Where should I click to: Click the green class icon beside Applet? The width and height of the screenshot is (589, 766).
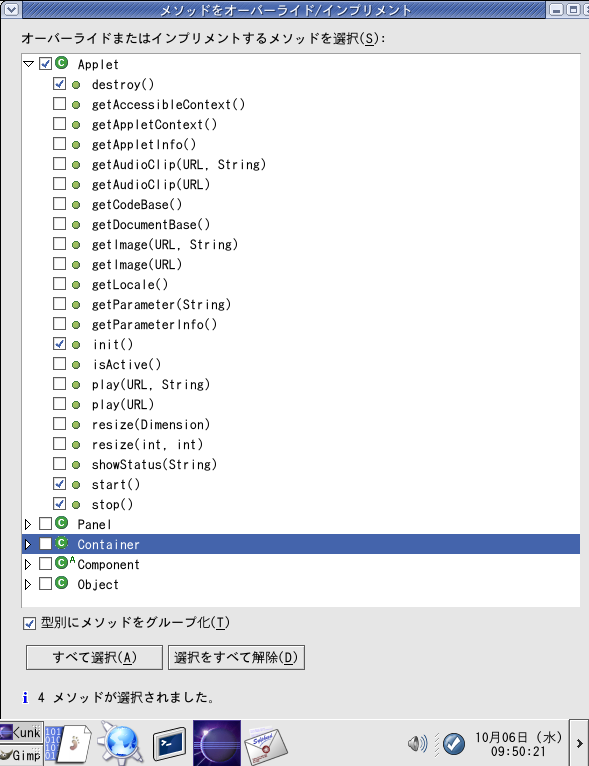pos(62,64)
